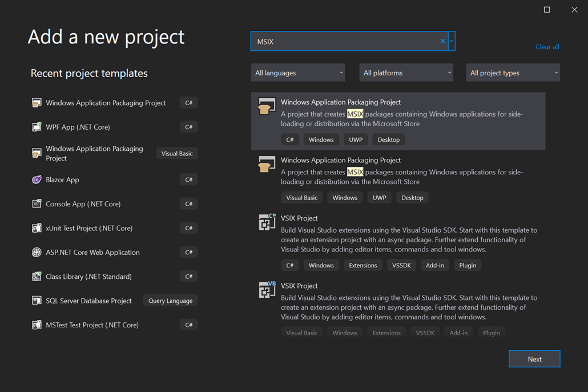Click the MSTest Test Project icon
The image size is (588, 392).
pyautogui.click(x=37, y=325)
